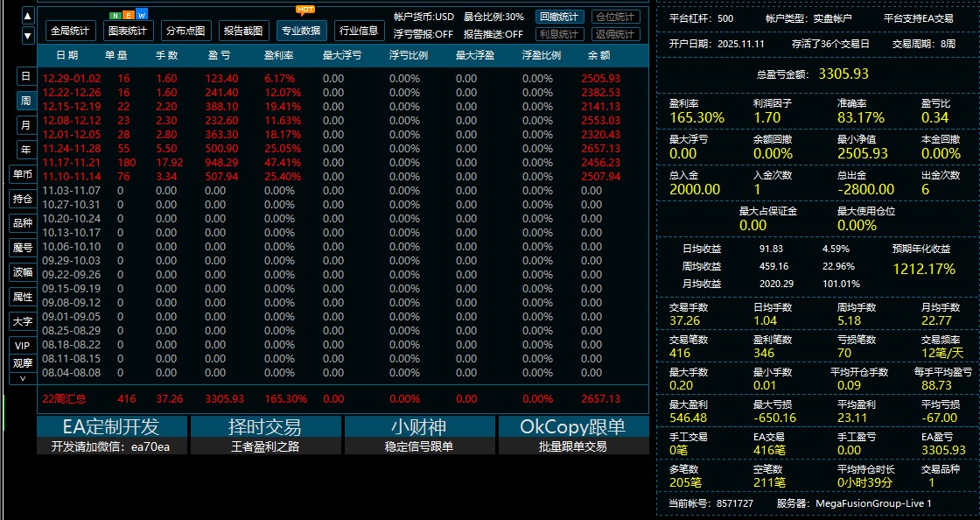Open the OkCopy跟单 banner
980x520 pixels.
[573, 435]
